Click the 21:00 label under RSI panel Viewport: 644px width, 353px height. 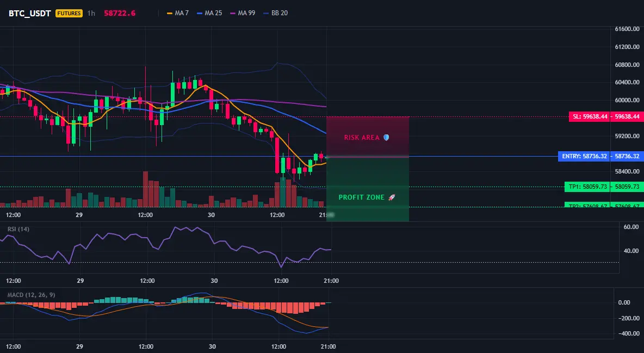331,281
